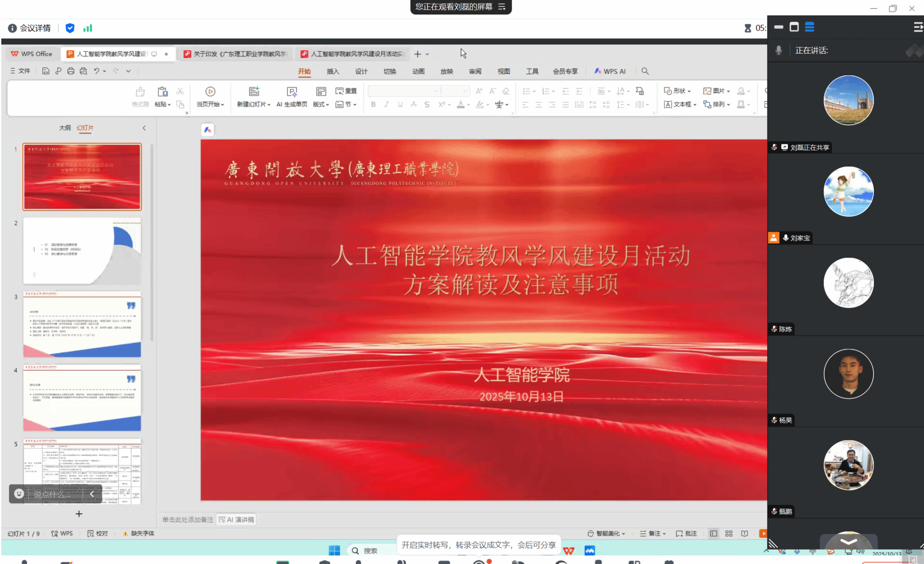Switch to reading view book icon
924x564 pixels.
pos(744,533)
